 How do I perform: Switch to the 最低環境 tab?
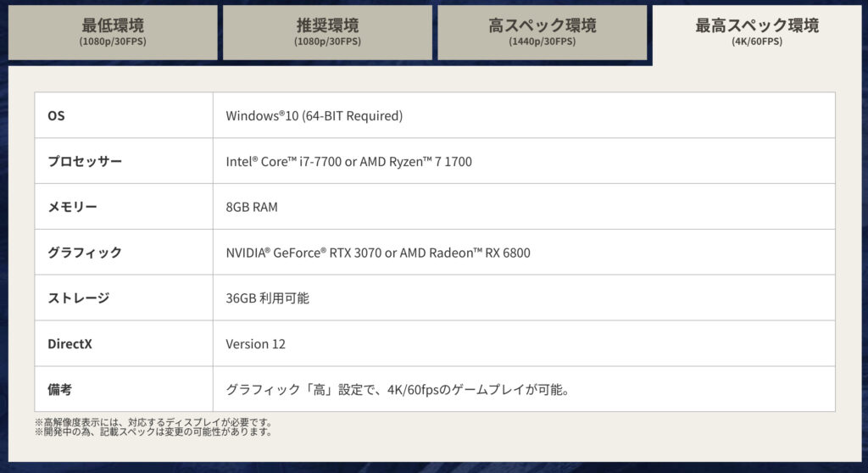point(113,32)
